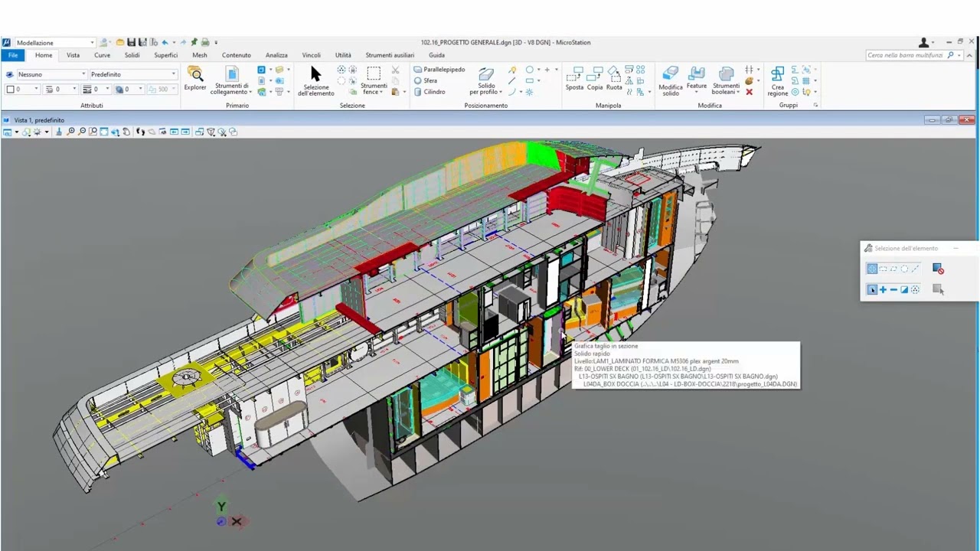Click zoom out magnifier in view toolbar

coord(82,132)
